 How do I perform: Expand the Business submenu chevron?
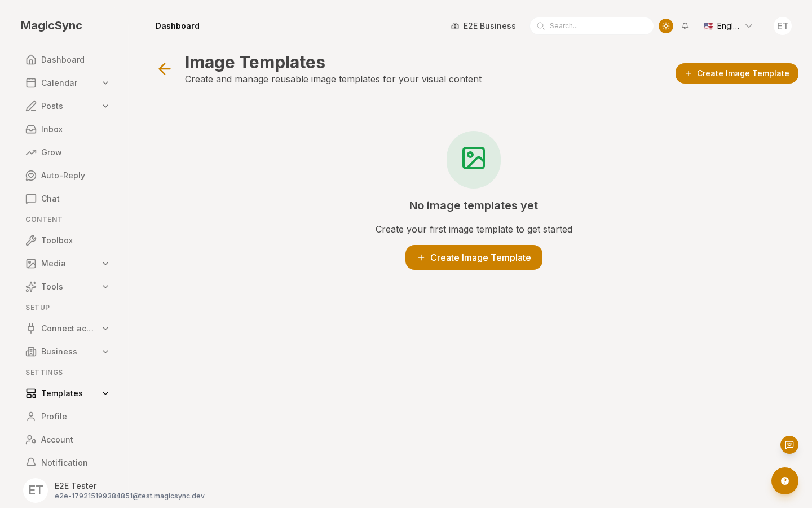[105, 352]
